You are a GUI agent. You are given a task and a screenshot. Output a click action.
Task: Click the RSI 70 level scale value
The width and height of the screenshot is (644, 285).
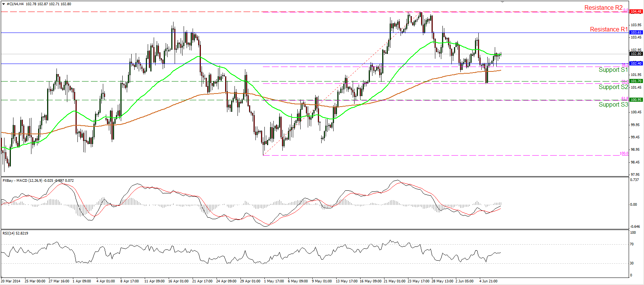pos(632,244)
